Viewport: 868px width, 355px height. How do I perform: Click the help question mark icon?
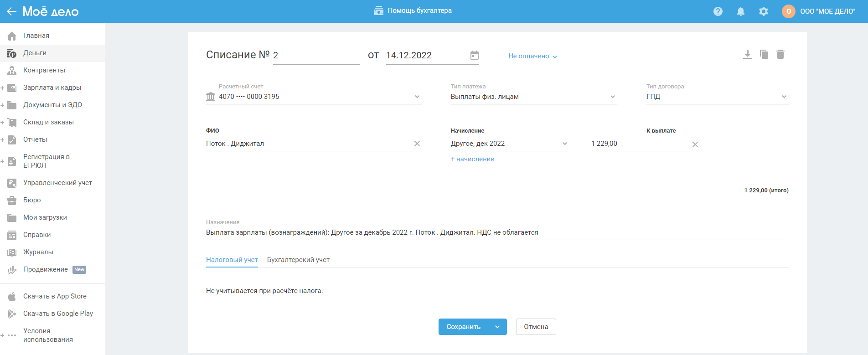click(x=718, y=11)
